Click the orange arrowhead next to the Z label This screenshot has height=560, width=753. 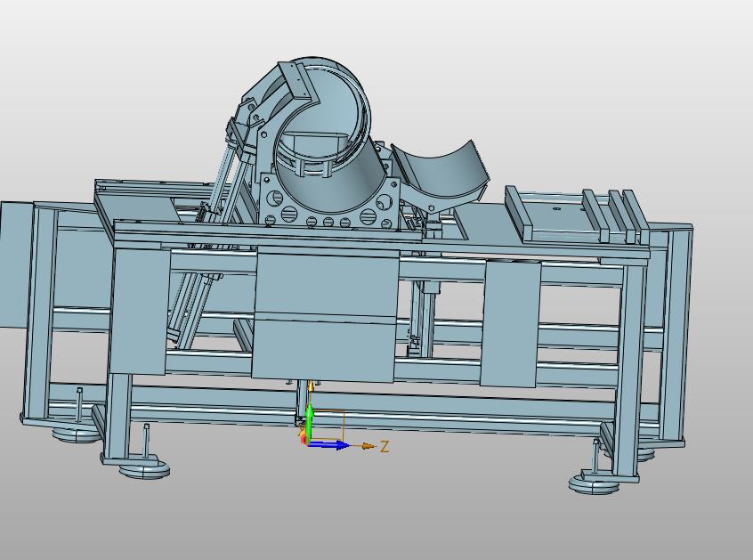(x=368, y=447)
